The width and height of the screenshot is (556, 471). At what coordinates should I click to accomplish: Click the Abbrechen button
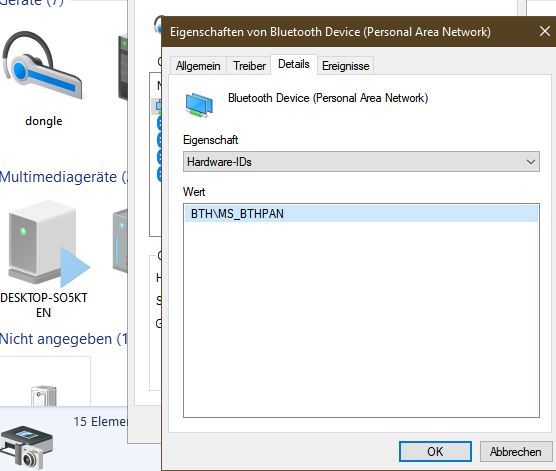516,451
